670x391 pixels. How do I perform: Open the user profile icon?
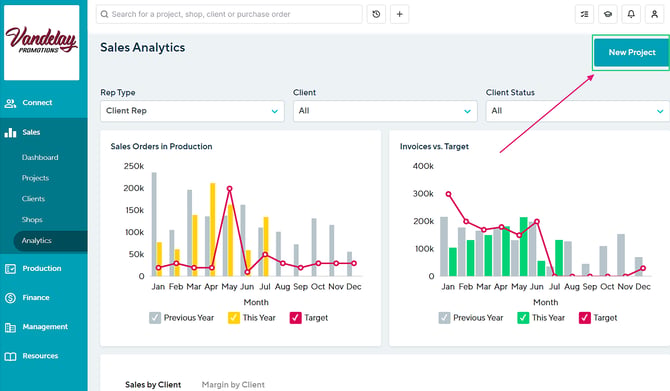coord(654,14)
